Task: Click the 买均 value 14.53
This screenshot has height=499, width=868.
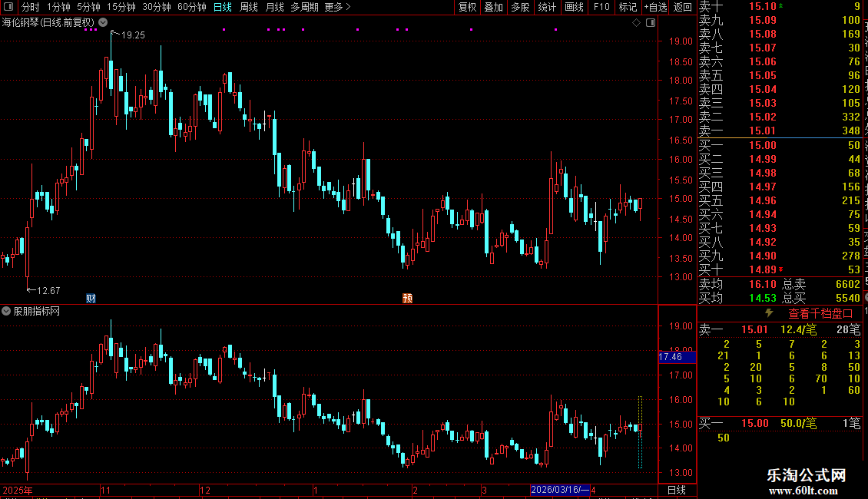Action: click(x=762, y=298)
